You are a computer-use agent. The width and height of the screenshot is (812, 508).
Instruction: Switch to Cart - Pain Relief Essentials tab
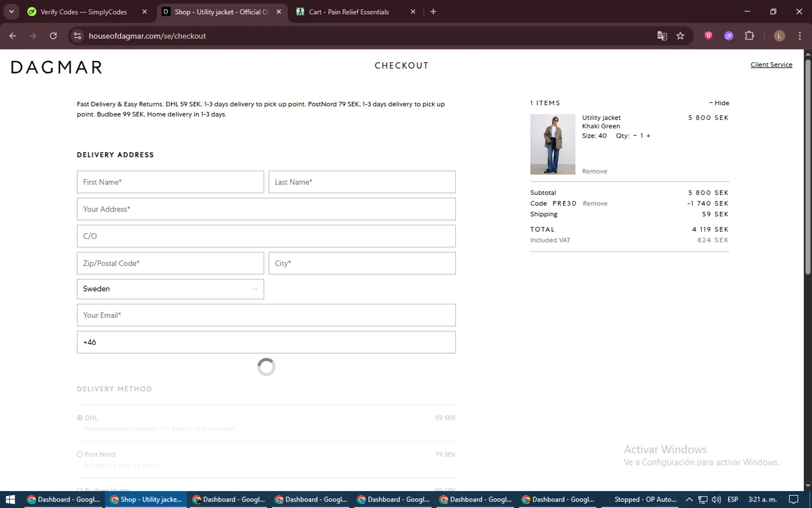[349, 11]
